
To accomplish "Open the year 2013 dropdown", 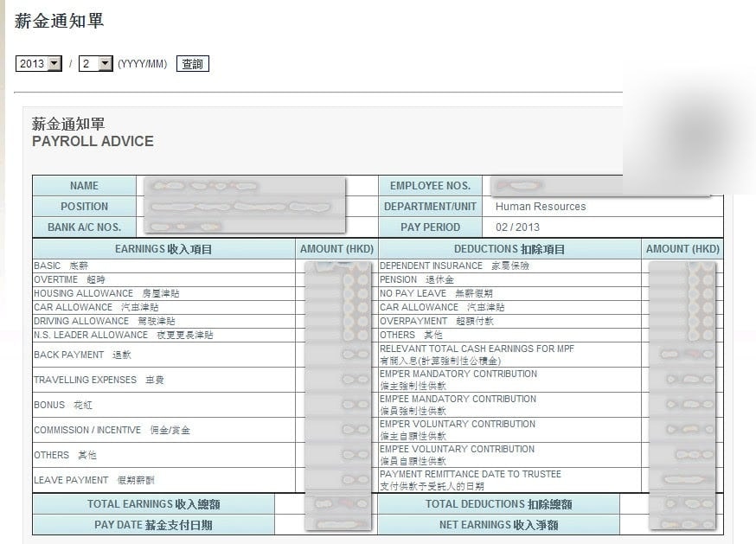I will pos(39,64).
